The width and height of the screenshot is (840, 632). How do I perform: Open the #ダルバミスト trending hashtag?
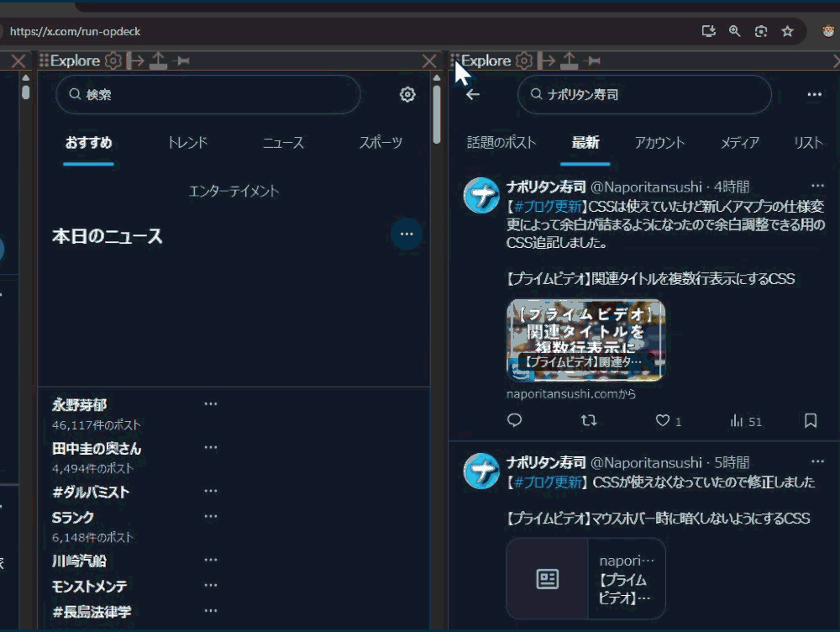point(91,492)
